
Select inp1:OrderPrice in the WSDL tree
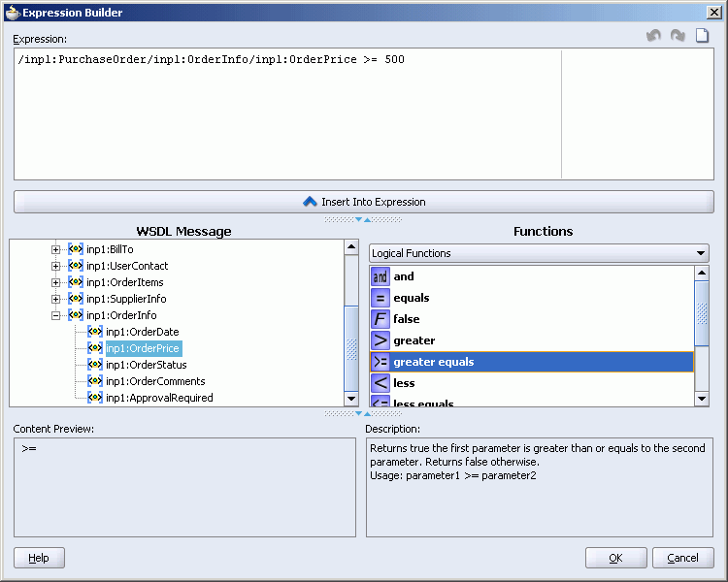point(144,348)
